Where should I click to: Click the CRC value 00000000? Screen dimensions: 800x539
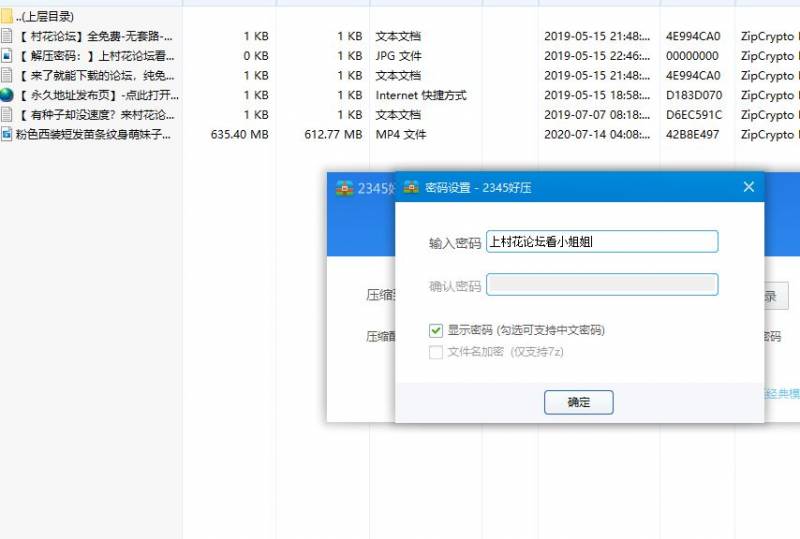(692, 56)
